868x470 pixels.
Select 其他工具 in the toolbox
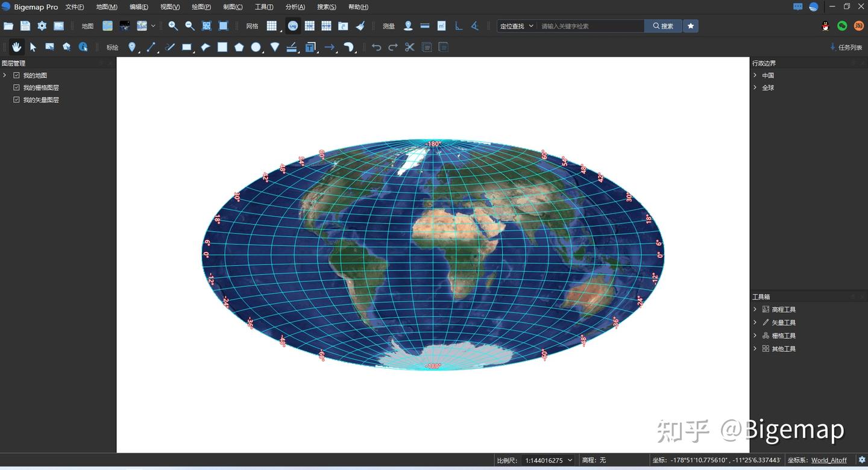click(x=784, y=349)
